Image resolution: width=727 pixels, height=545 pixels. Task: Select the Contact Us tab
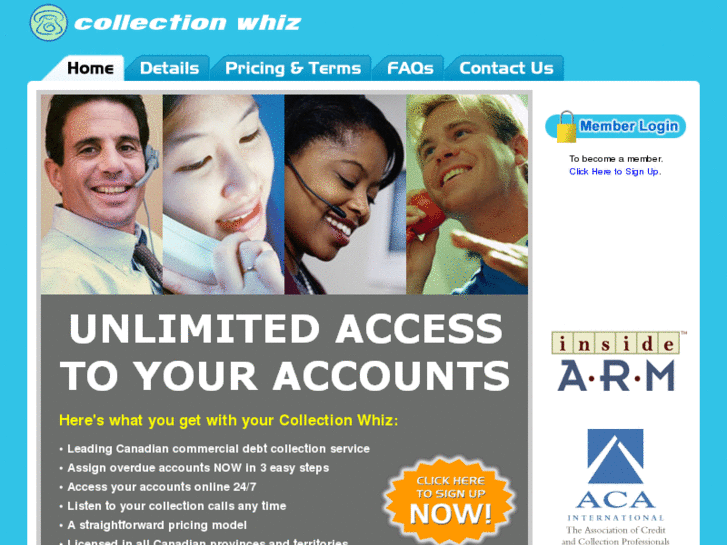coord(506,68)
